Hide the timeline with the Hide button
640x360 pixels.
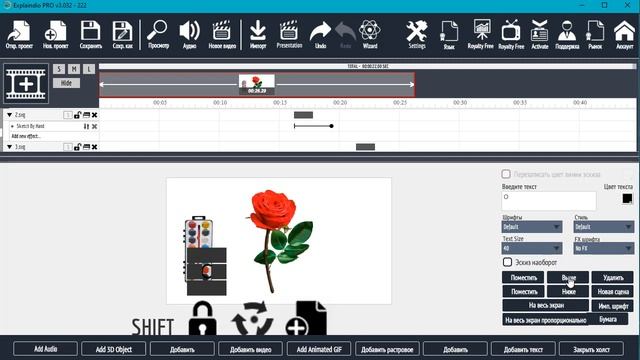pos(66,83)
